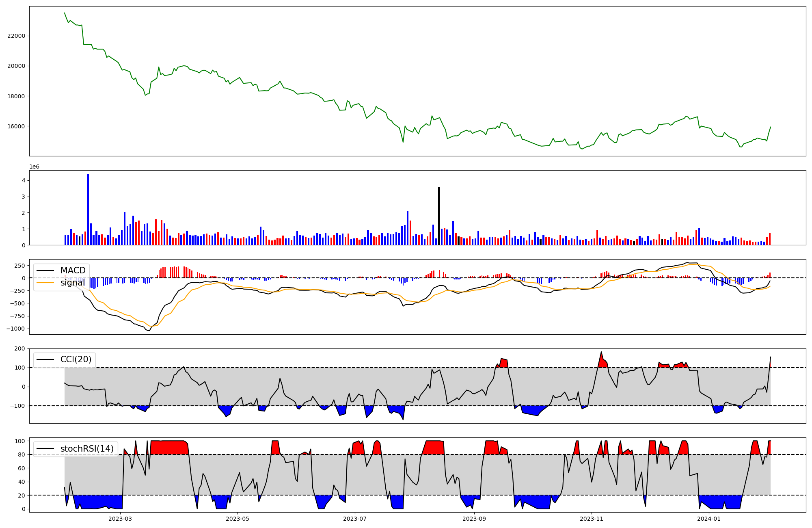Click the 80 tick on stochRSI axis
812x528 pixels.
tap(21, 454)
